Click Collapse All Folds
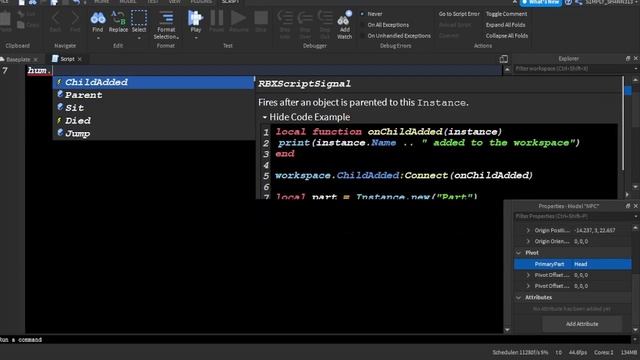 coord(507,36)
